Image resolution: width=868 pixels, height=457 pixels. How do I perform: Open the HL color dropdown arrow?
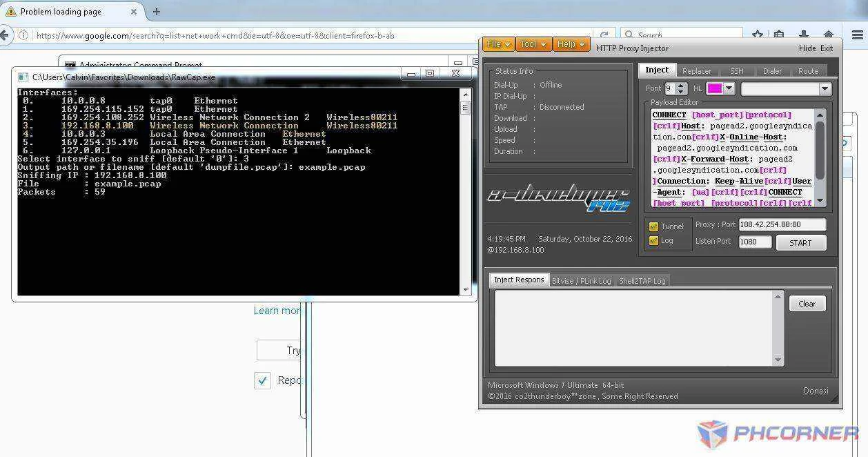point(729,88)
